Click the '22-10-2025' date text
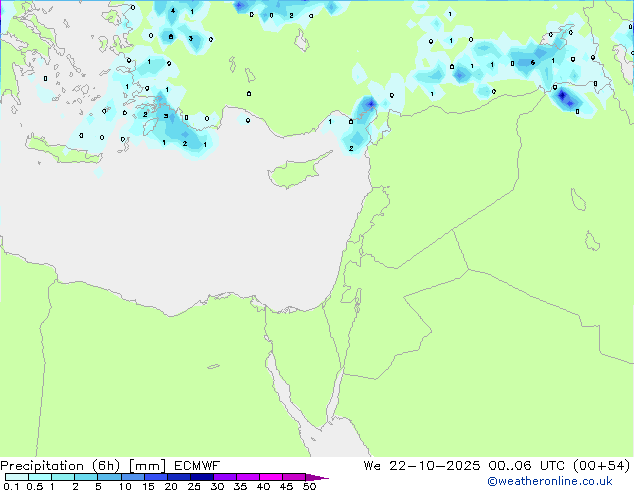The width and height of the screenshot is (634, 490). coord(435,466)
